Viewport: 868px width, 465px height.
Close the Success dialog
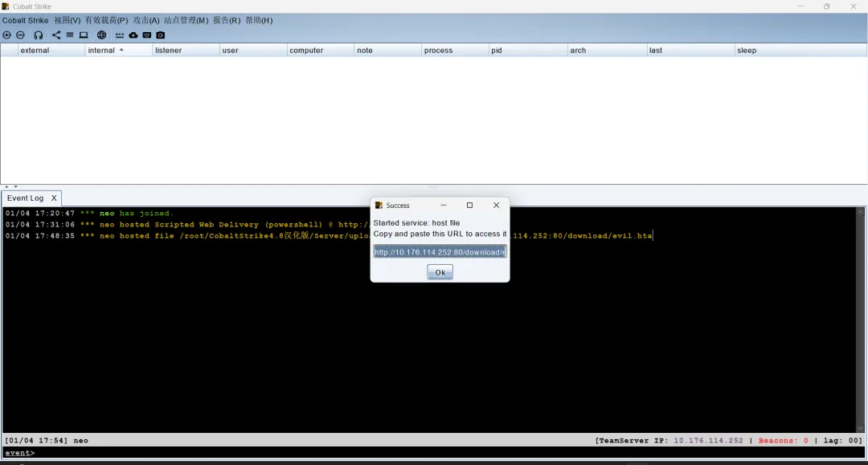[x=496, y=205]
